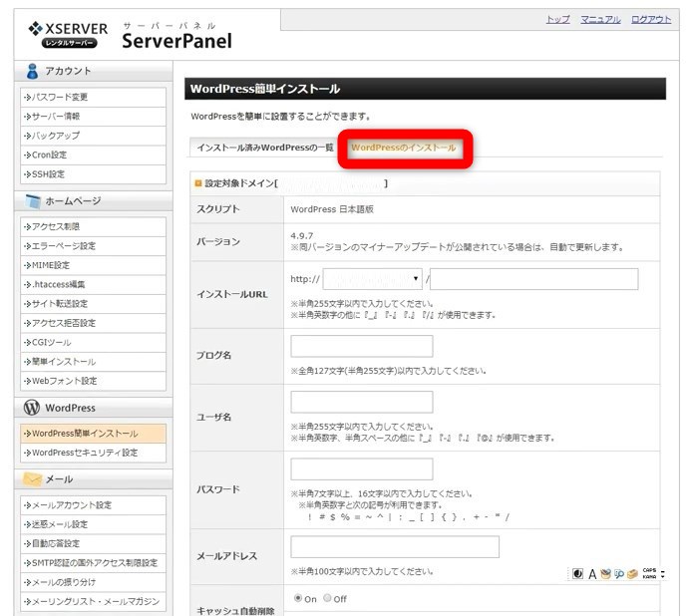Click the WordPress logo icon in sidebar

point(31,408)
